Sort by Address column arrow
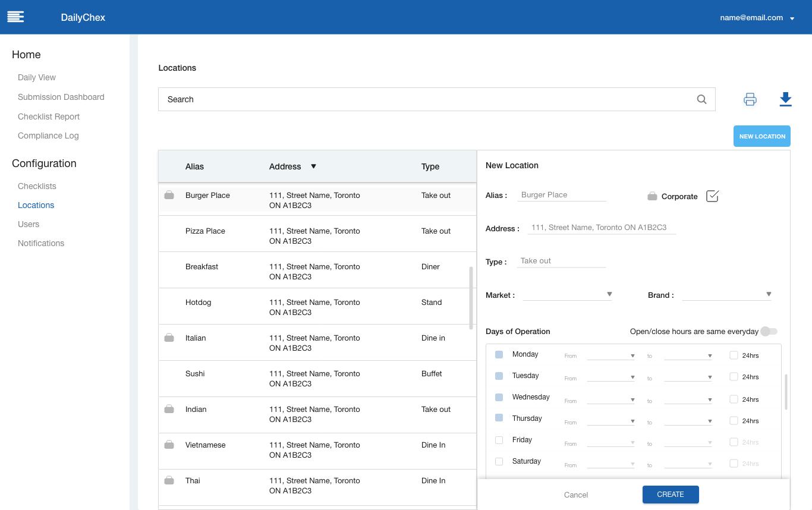The height and width of the screenshot is (510, 812). pyautogui.click(x=313, y=166)
